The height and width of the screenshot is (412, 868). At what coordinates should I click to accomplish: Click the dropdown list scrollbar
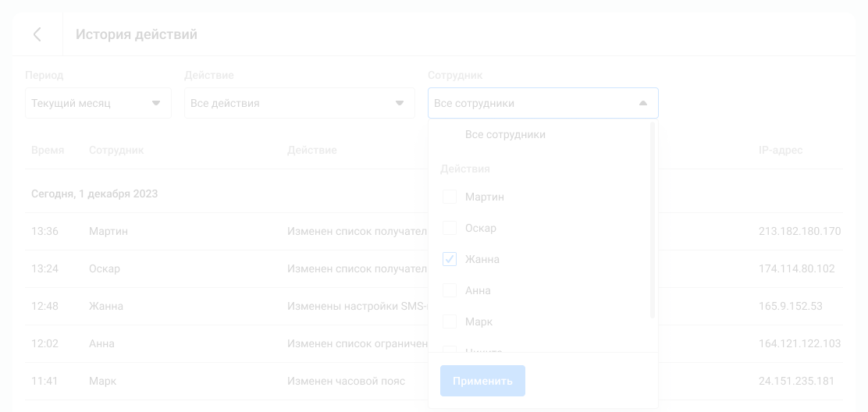(653, 220)
